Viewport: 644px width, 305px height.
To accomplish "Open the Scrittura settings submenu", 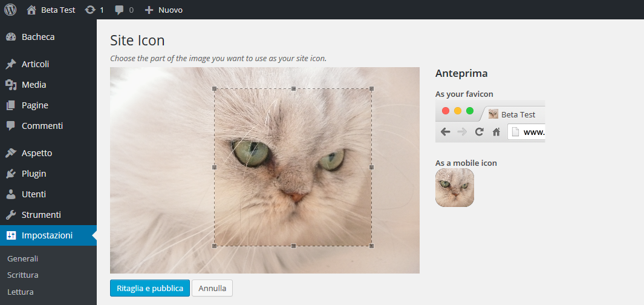I will point(23,275).
